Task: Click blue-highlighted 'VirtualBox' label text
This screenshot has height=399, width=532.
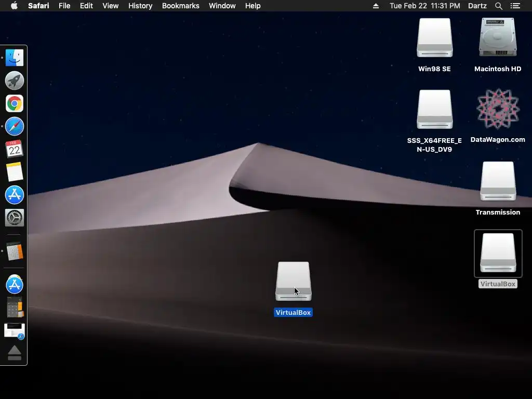Action: click(x=294, y=312)
